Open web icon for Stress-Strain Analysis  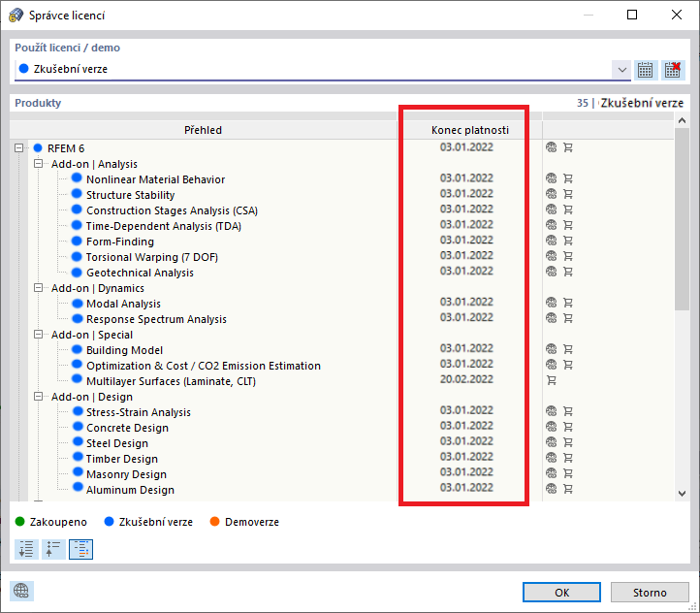coord(552,411)
